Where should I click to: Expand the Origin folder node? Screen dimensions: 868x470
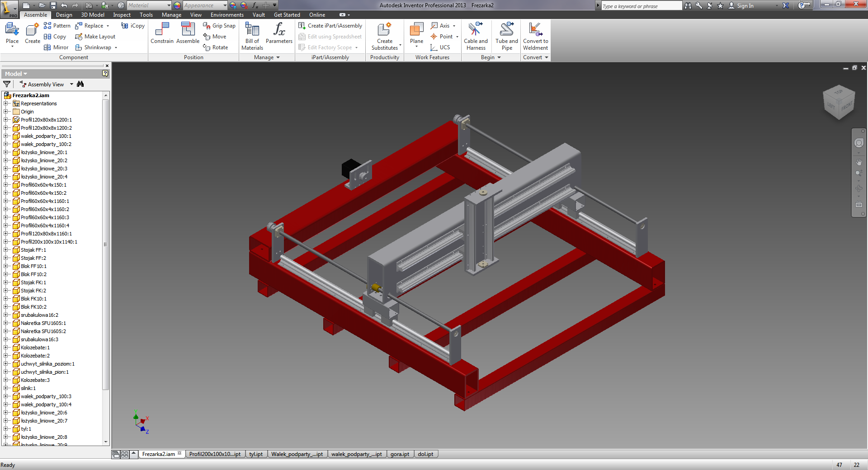click(6, 112)
